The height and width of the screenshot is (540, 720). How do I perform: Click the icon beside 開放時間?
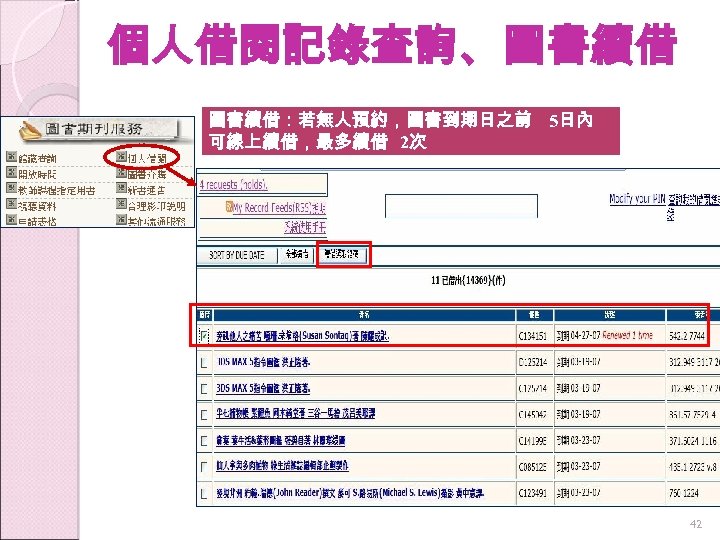(x=11, y=172)
